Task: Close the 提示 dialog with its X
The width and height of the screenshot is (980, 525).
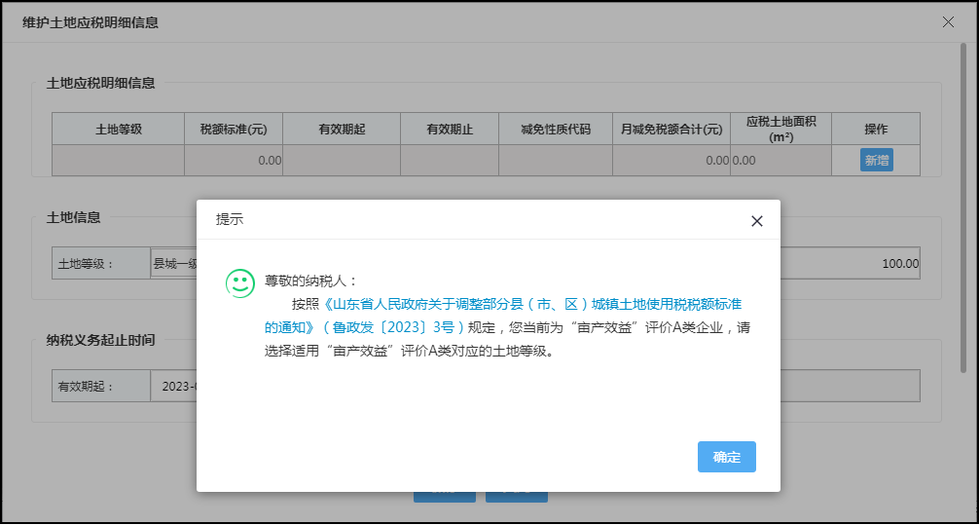Action: pyautogui.click(x=757, y=221)
